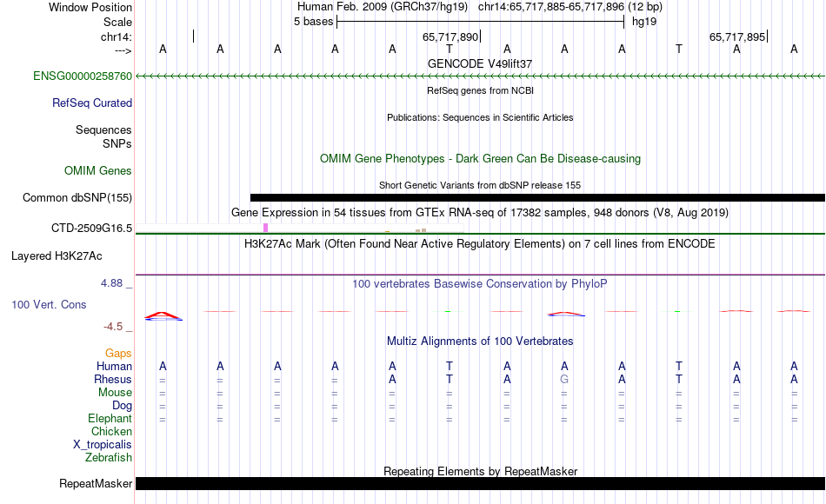
Task: Select the Human species row label
Action: coord(114,366)
